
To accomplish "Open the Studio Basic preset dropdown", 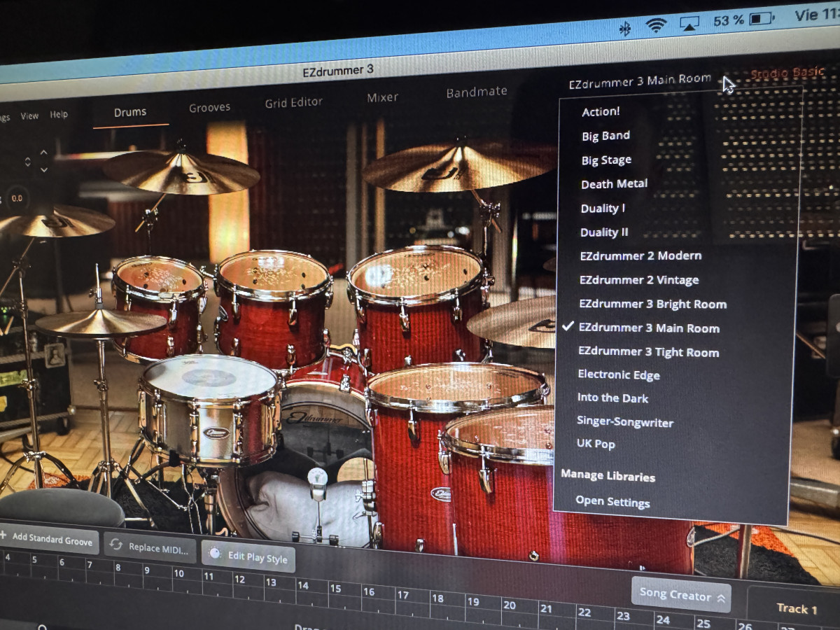I will point(787,73).
